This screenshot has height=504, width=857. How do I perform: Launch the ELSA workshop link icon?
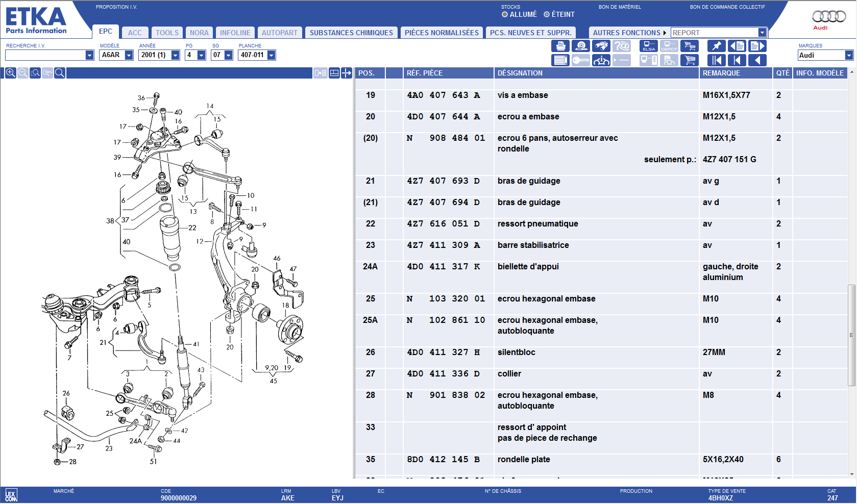[x=648, y=46]
